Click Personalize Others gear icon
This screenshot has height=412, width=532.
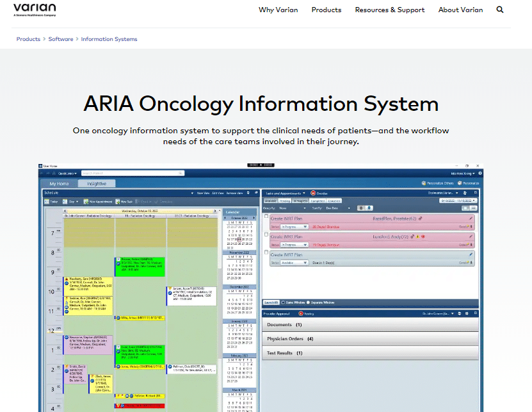(x=423, y=183)
